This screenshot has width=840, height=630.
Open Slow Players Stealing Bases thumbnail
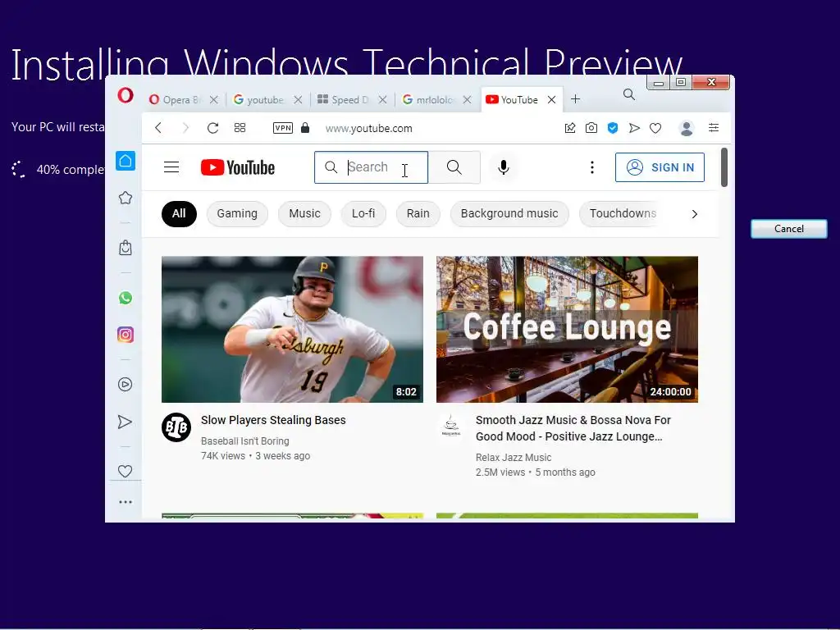[293, 330]
